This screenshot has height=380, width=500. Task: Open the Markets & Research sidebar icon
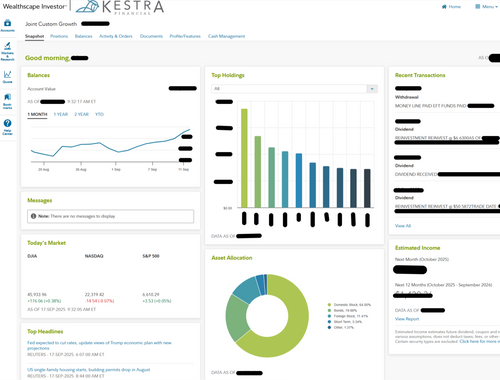(7, 51)
